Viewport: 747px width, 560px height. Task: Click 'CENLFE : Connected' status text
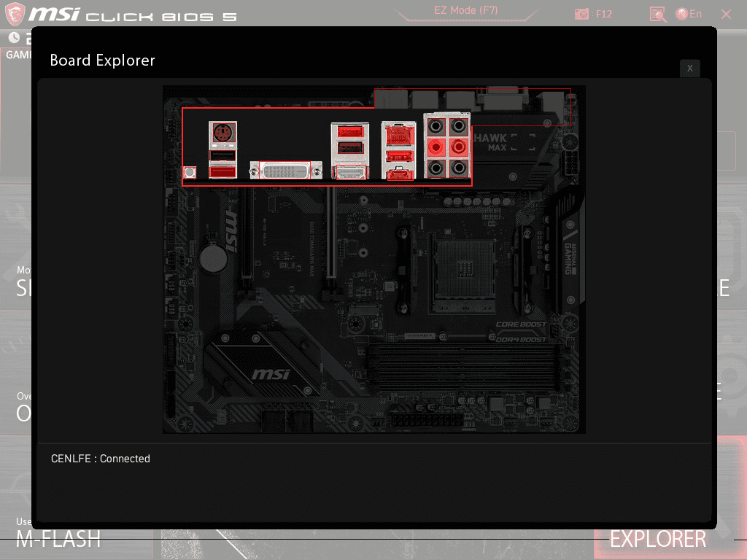[x=101, y=459]
